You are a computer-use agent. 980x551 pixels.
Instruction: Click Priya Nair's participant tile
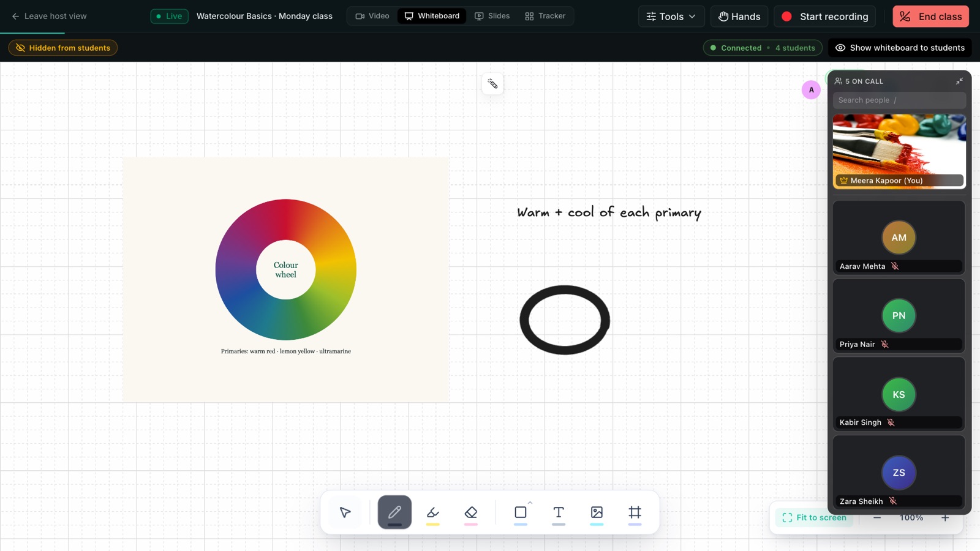[899, 315]
